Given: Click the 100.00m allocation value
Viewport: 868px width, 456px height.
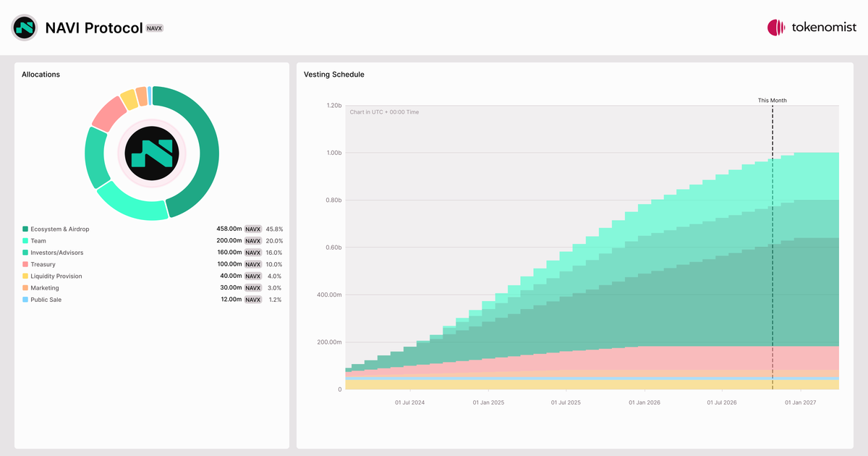Looking at the screenshot, I should click(x=229, y=264).
